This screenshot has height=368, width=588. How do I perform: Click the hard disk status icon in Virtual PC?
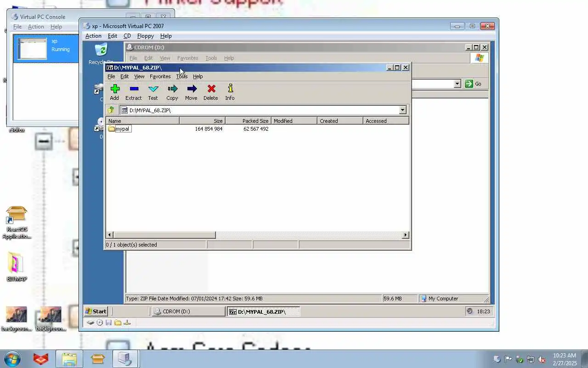90,322
